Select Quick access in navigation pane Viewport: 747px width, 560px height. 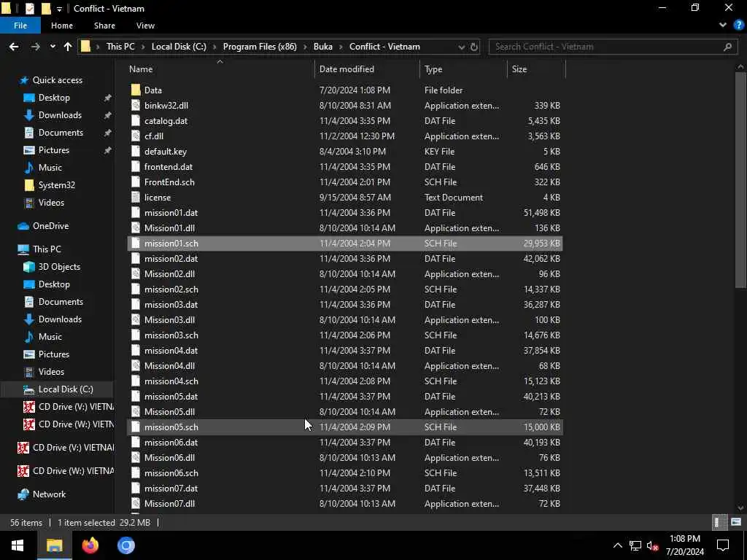(x=57, y=80)
